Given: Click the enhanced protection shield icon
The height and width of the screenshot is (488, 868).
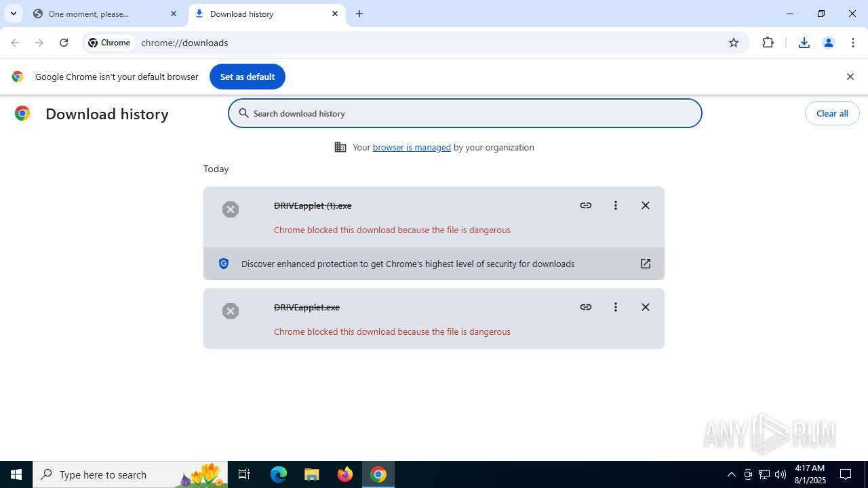Looking at the screenshot, I should pyautogui.click(x=224, y=264).
